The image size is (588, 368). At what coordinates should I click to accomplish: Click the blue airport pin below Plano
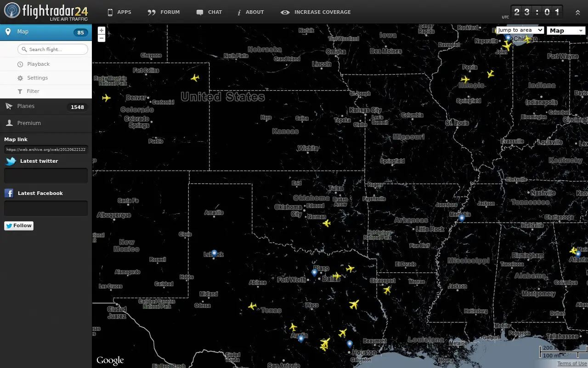[314, 273]
